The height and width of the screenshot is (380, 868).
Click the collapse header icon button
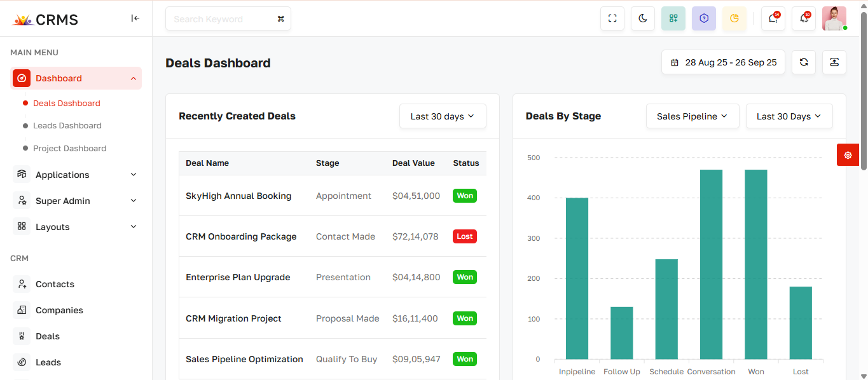point(834,62)
